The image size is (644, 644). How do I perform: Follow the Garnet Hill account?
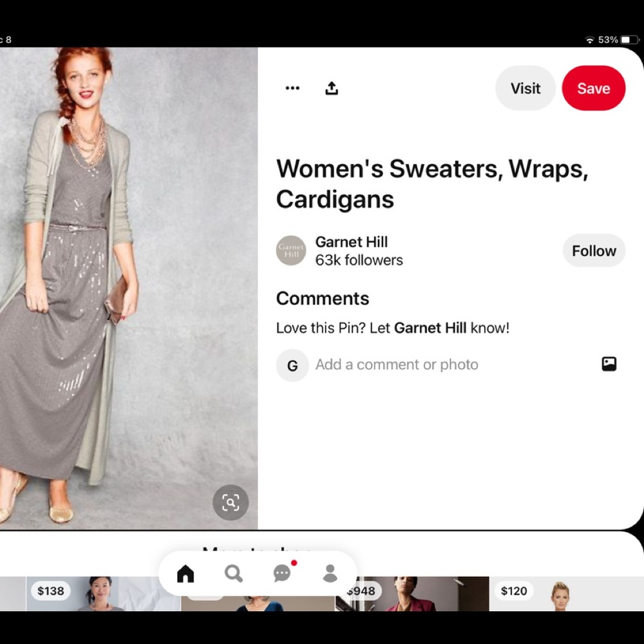tap(593, 251)
